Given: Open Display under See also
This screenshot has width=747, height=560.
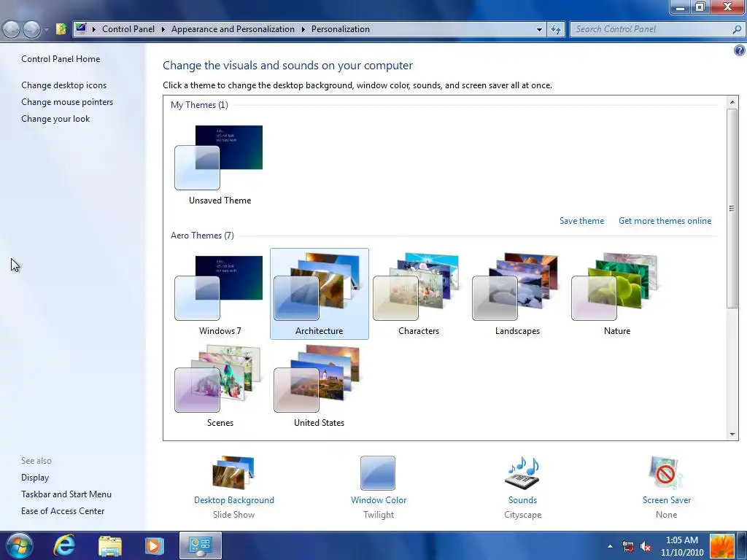Looking at the screenshot, I should pos(35,478).
